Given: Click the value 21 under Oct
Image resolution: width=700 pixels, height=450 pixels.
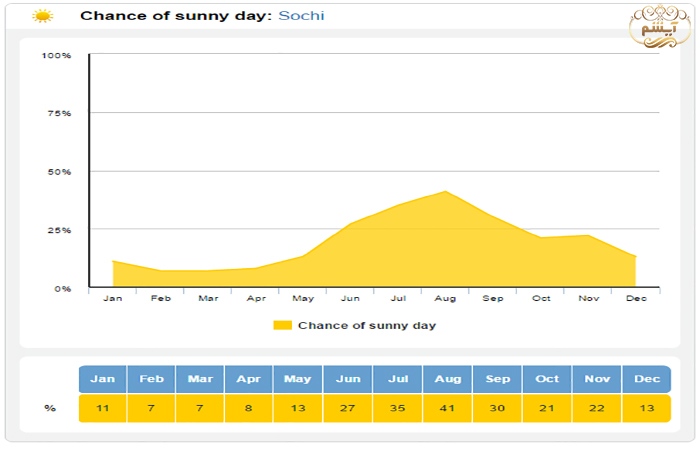Looking at the screenshot, I should (547, 408).
